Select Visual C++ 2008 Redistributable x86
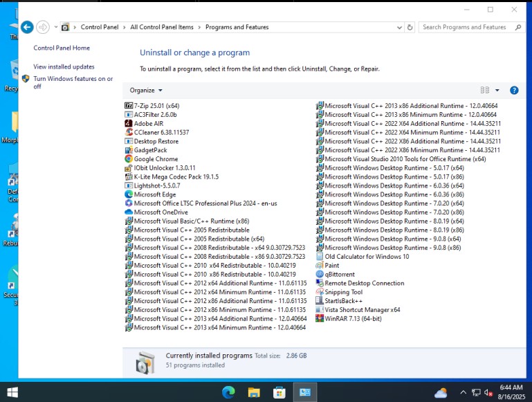532x402 pixels. coord(215,257)
